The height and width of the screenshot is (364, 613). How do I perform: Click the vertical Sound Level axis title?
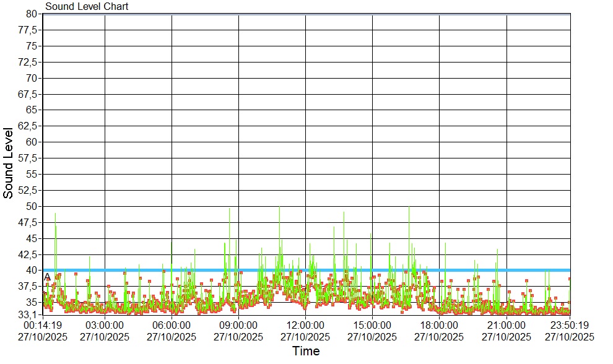point(9,163)
